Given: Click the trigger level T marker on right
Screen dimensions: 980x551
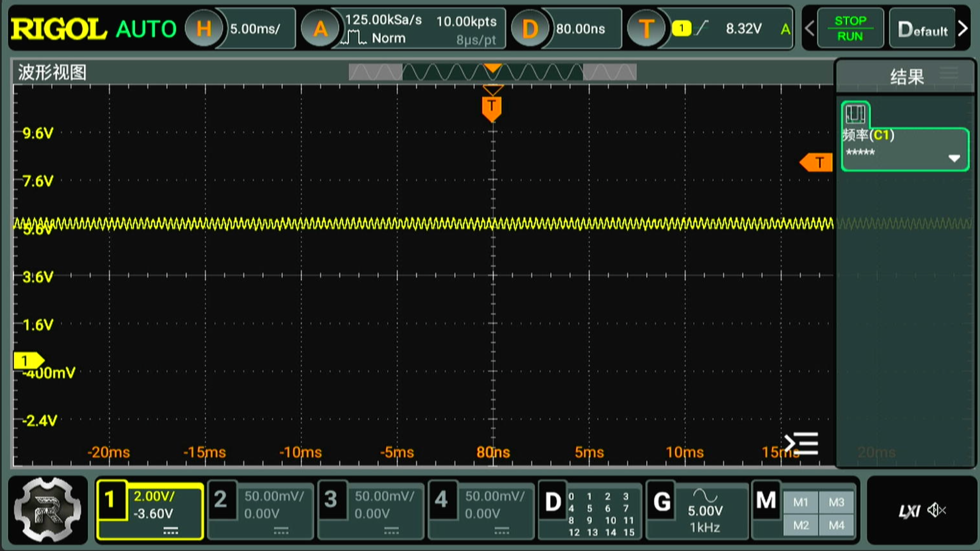Looking at the screenshot, I should pos(817,162).
